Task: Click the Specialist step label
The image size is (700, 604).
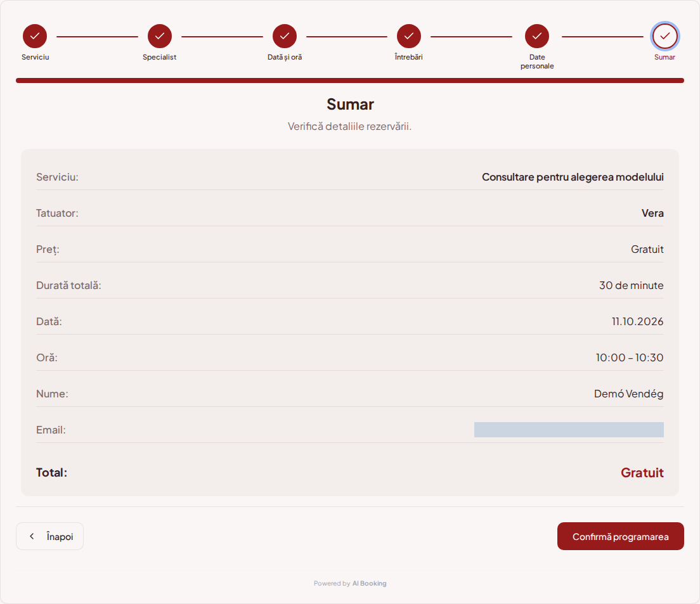Action: [159, 57]
